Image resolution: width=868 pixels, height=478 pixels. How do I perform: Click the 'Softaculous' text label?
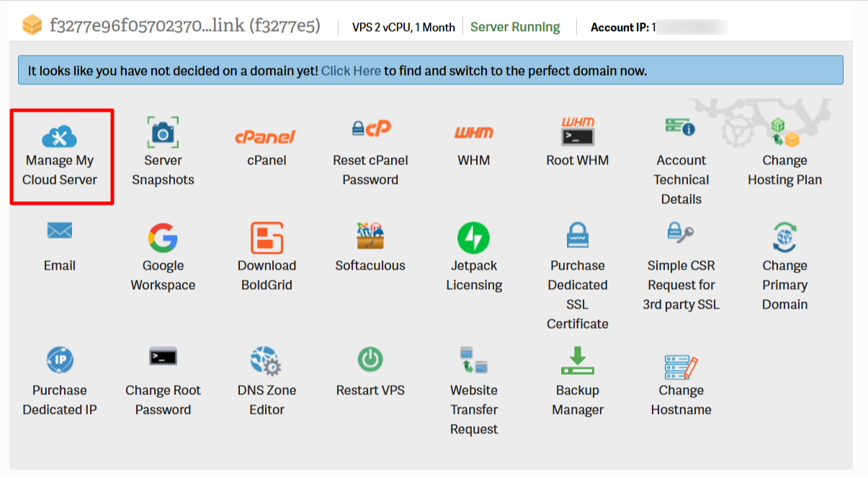(x=370, y=265)
